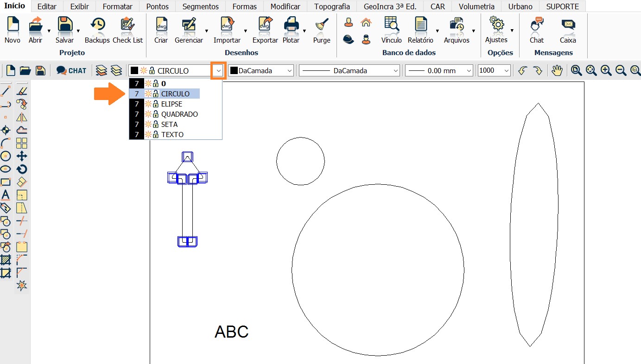Click the black color swatch of layer 0
The image size is (641, 364).
pos(136,84)
